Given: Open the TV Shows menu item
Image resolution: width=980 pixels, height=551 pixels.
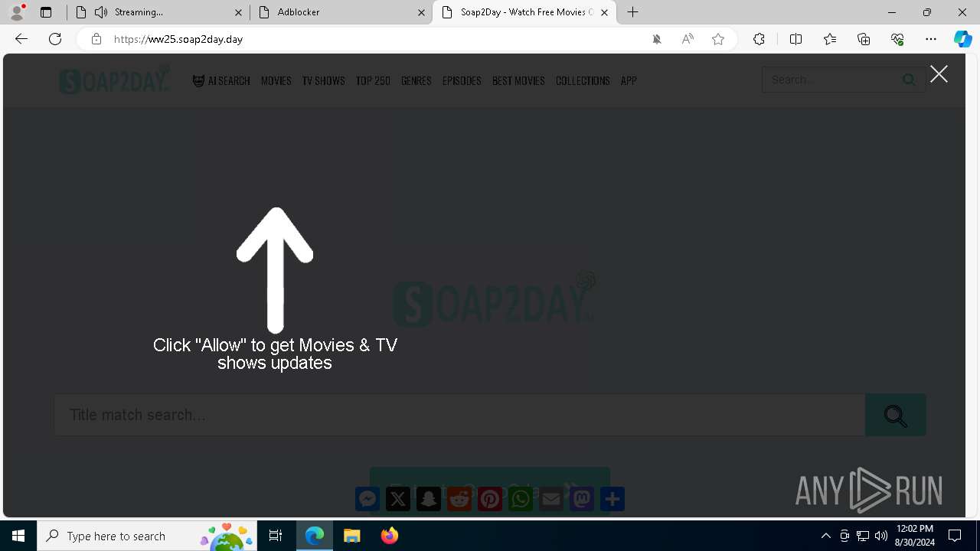Looking at the screenshot, I should [323, 80].
